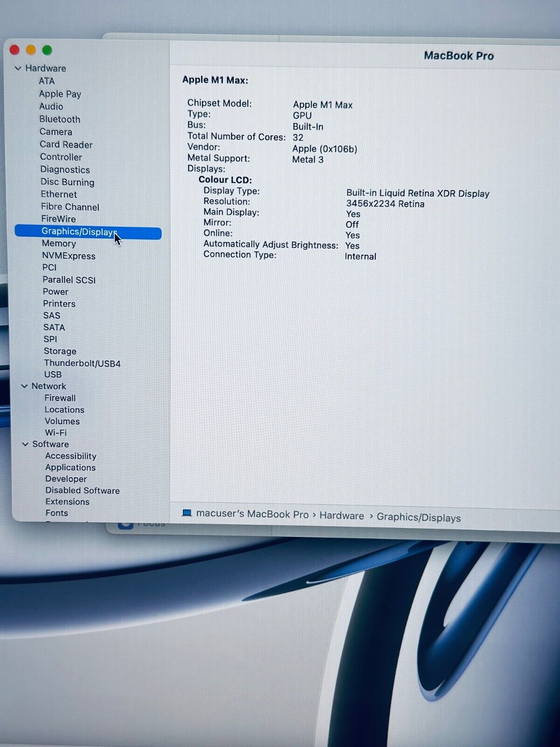Click the "Metal 3" value
This screenshot has height=747, width=560.
308,160
